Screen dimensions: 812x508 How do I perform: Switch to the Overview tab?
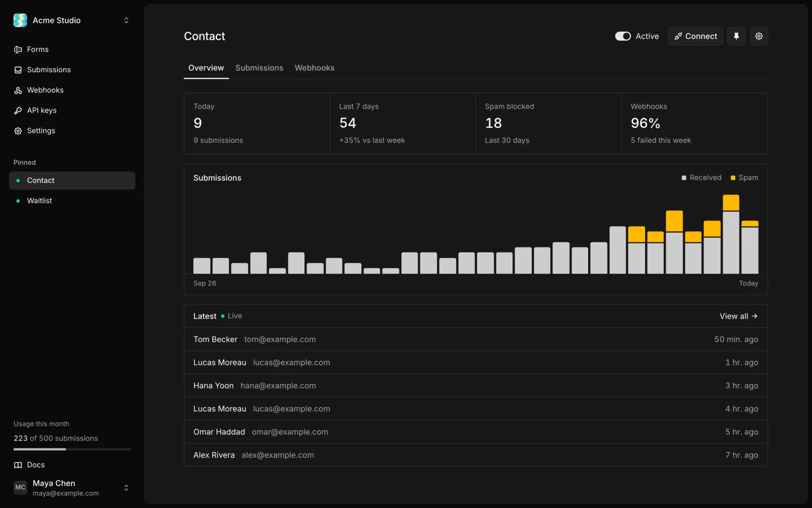coord(206,68)
